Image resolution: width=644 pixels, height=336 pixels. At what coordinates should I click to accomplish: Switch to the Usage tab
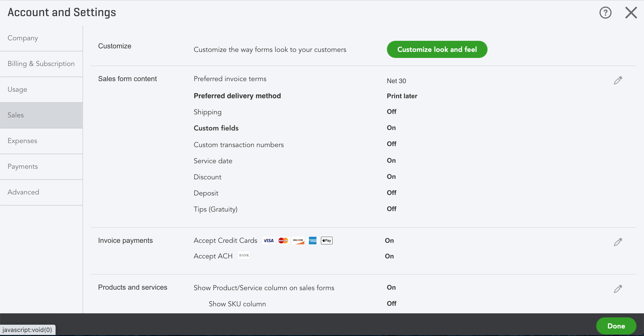click(41, 89)
